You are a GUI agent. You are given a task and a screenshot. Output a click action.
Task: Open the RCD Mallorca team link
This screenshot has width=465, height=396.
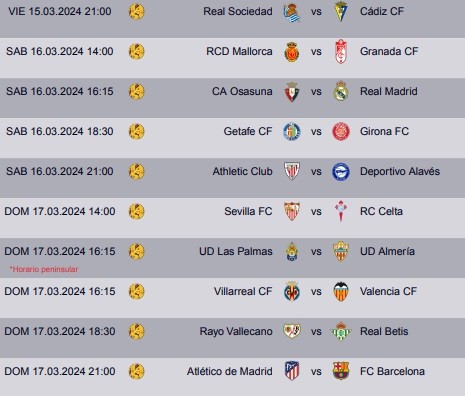239,51
